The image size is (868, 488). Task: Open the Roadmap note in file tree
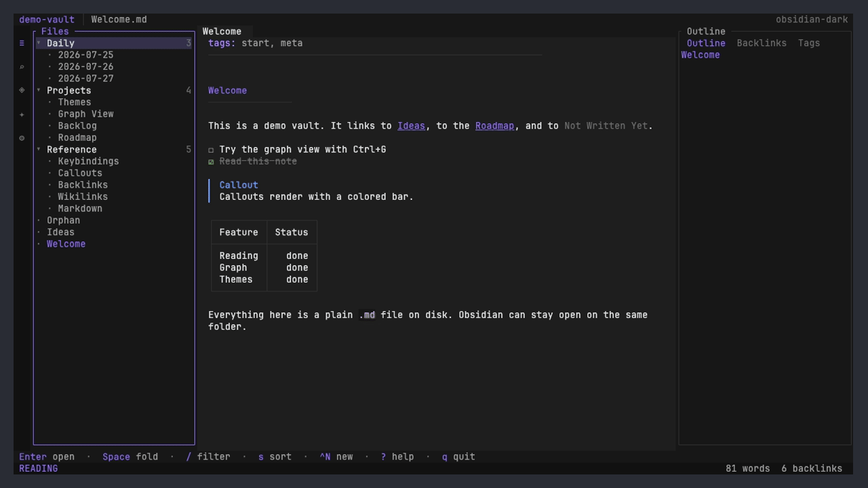click(x=77, y=138)
